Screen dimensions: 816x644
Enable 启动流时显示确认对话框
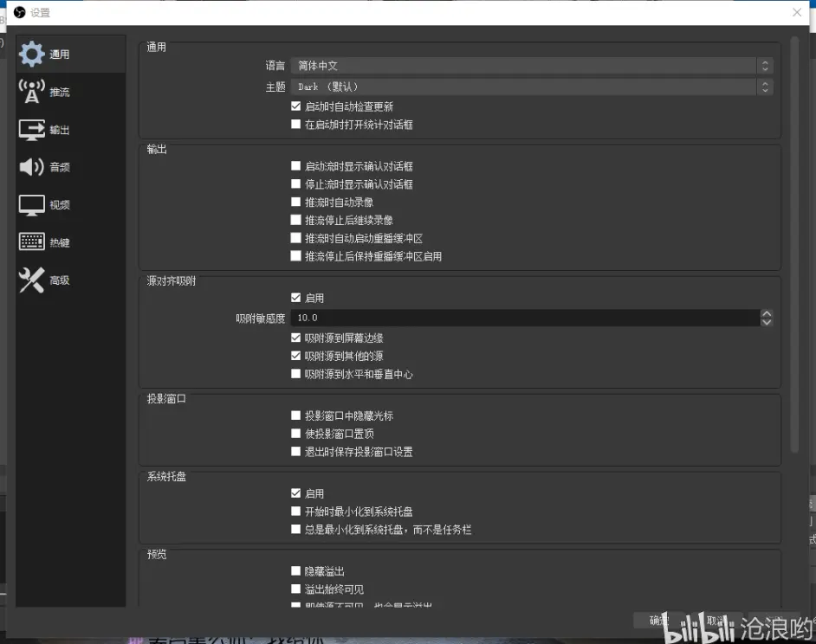click(295, 166)
